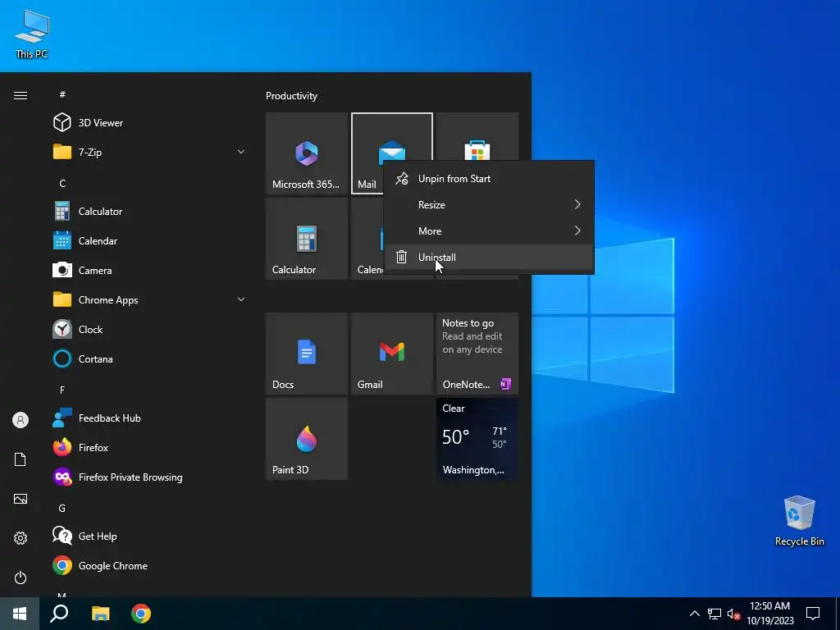Viewport: 840px width, 630px height.
Task: Open the Microsoft Store tile
Action: [x=477, y=137]
